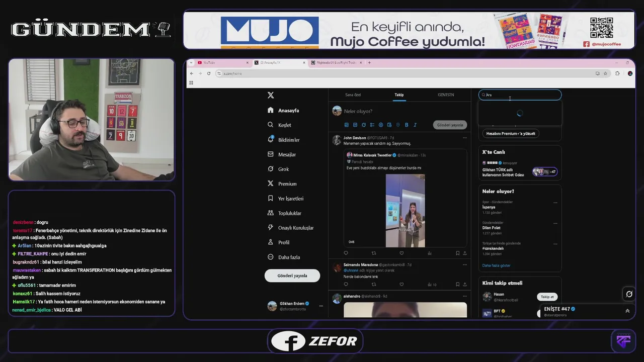Like Salmando Maradona post
Image resolution: width=644 pixels, height=362 pixels.
[x=401, y=285]
